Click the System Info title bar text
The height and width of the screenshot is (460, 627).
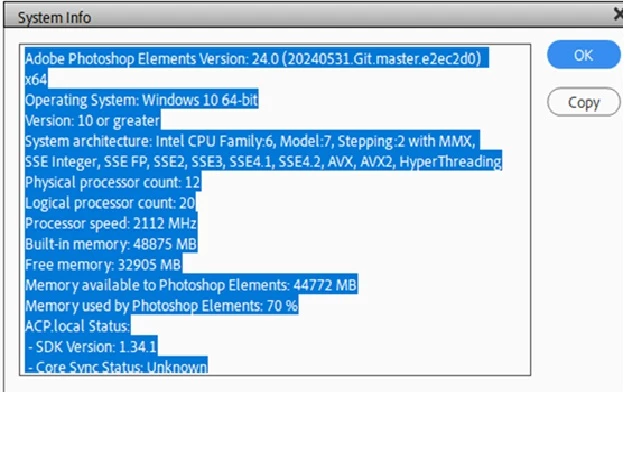[54, 18]
